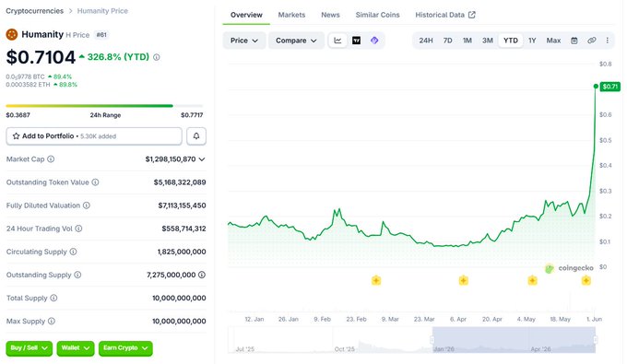Viewport: 627px width, 364px height.
Task: Select the 7D time range
Action: coord(447,41)
